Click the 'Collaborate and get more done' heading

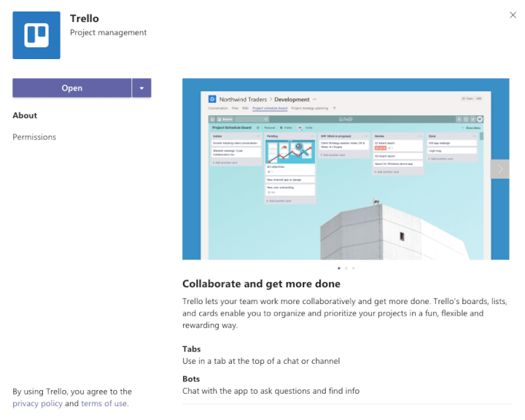coord(261,284)
